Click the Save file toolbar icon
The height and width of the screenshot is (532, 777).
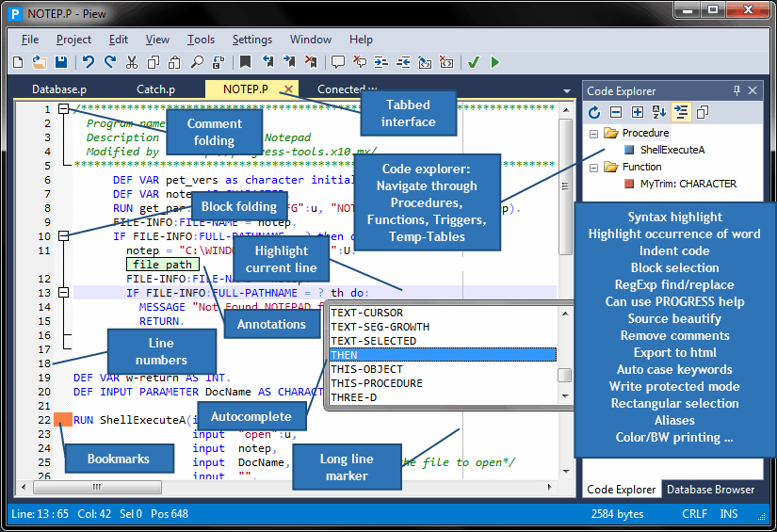(60, 63)
